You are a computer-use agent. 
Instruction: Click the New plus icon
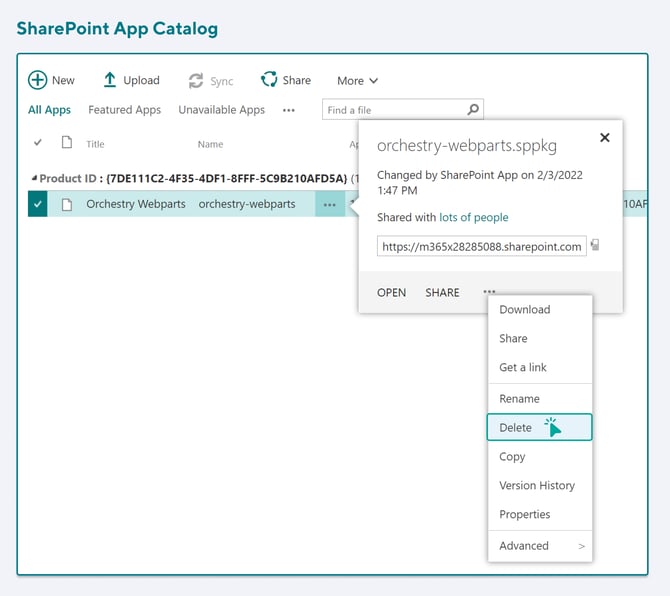point(37,80)
